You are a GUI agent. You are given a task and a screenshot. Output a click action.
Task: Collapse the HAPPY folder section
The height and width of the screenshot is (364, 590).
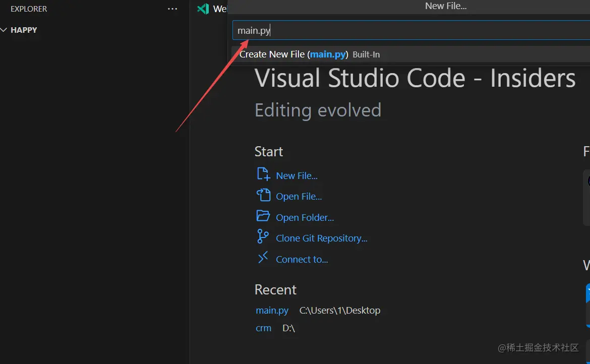tap(4, 30)
